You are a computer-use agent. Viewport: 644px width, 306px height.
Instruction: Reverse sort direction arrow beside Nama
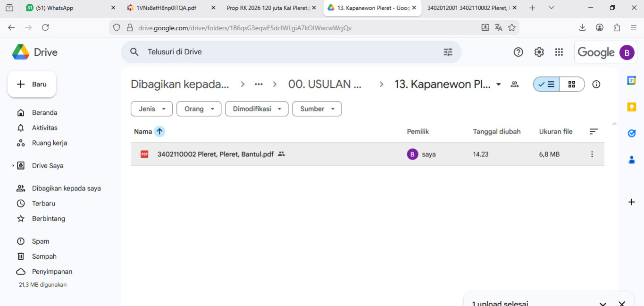click(x=159, y=132)
